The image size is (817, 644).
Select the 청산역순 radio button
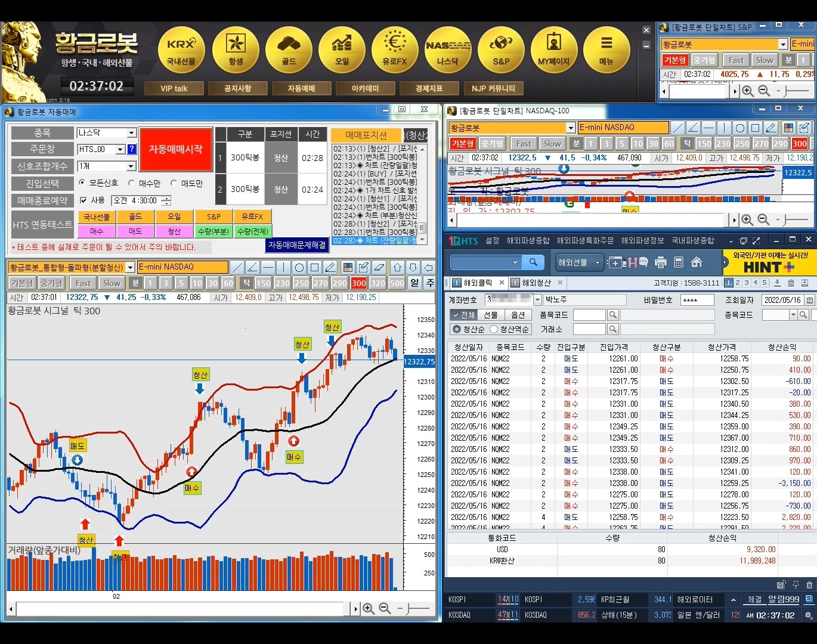pos(494,329)
